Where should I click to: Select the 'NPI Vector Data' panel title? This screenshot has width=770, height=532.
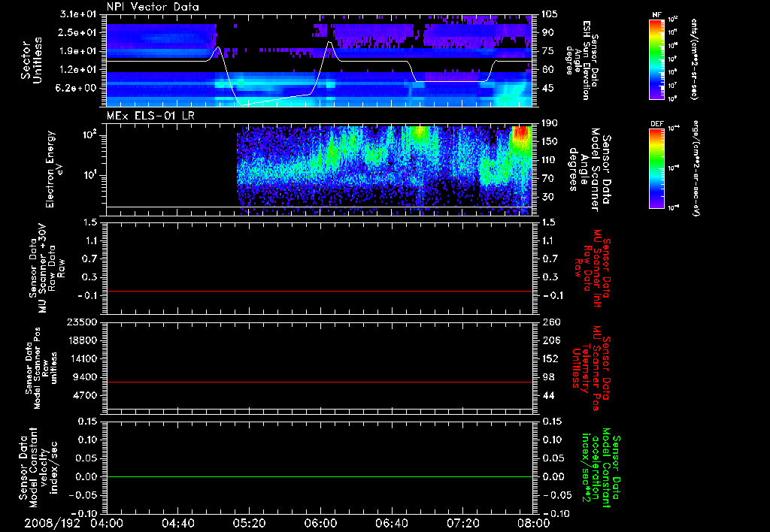point(153,7)
